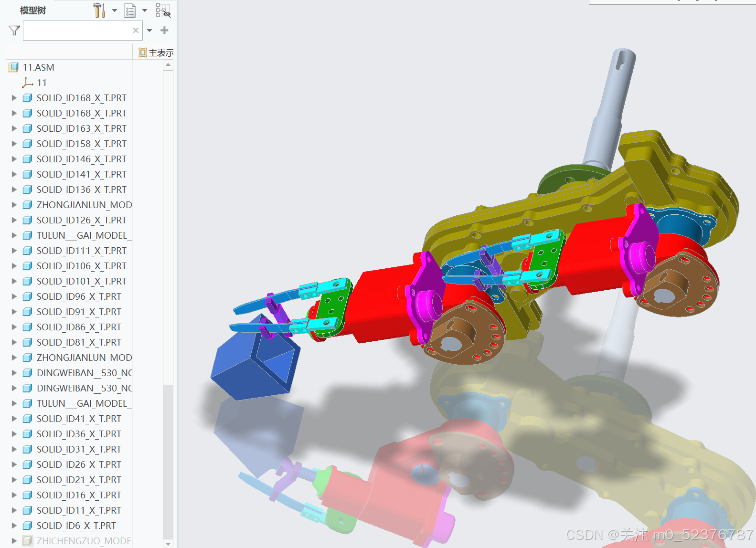Image resolution: width=756 pixels, height=548 pixels.
Task: Click the part icon of SOLID_ID158_X_T.PRT
Action: click(28, 144)
